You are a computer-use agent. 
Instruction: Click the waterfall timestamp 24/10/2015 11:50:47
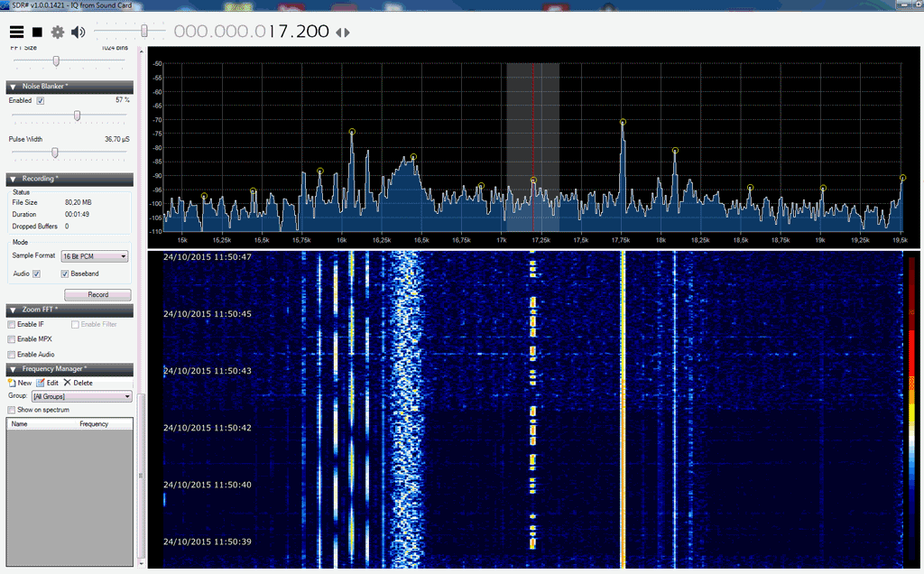click(x=208, y=257)
